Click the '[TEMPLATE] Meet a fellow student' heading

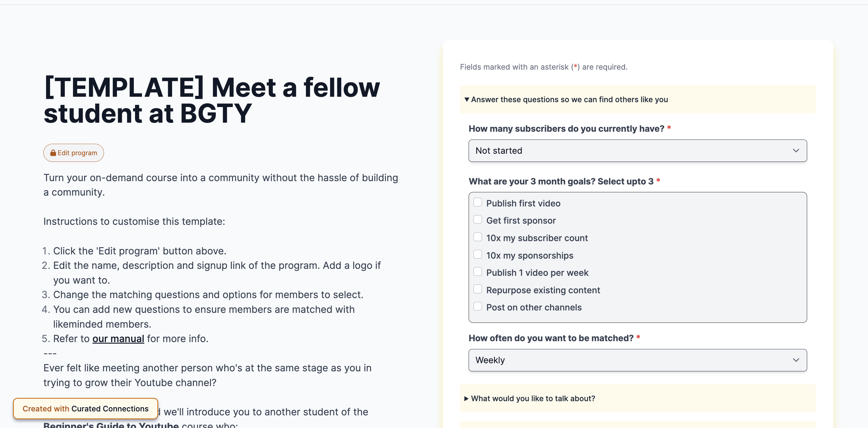(x=212, y=100)
